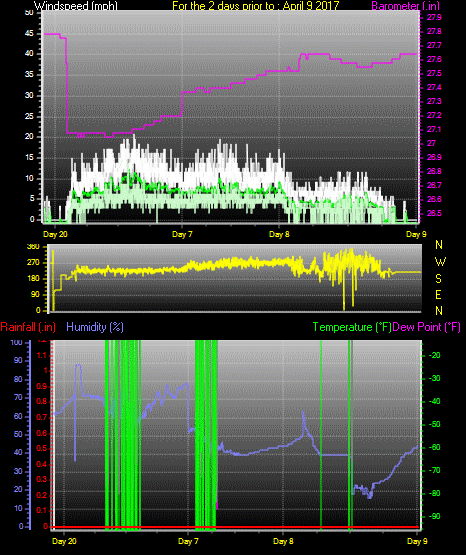Viewport: 466px width, 555px height.
Task: Click the Day 9 marker under wind chart
Action: pos(416,234)
